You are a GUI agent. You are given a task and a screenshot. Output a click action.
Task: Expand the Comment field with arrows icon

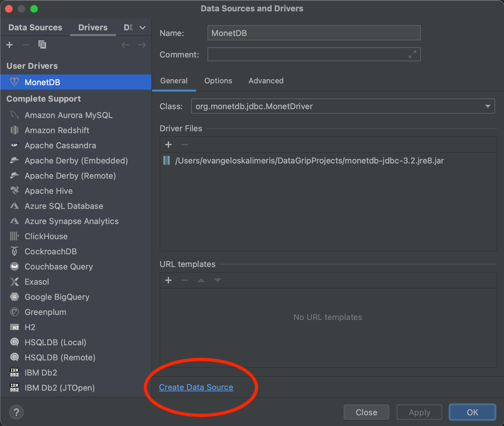click(x=412, y=55)
